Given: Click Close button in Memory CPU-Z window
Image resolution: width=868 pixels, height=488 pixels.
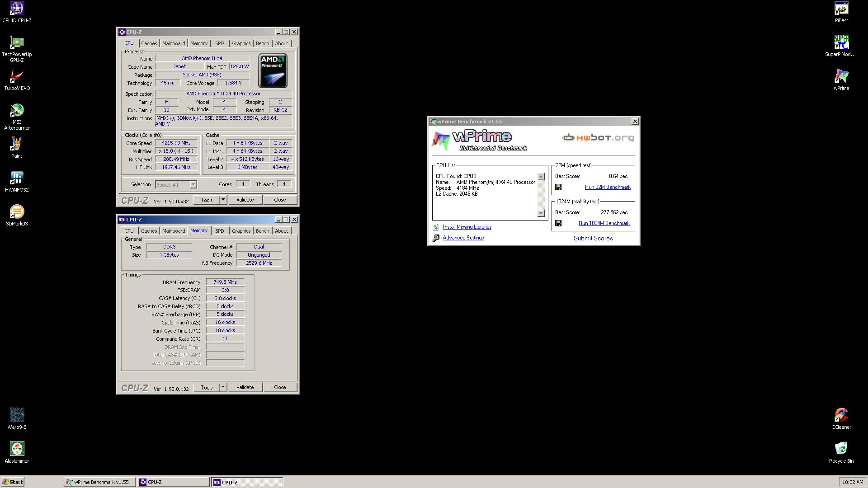Looking at the screenshot, I should pos(280,387).
